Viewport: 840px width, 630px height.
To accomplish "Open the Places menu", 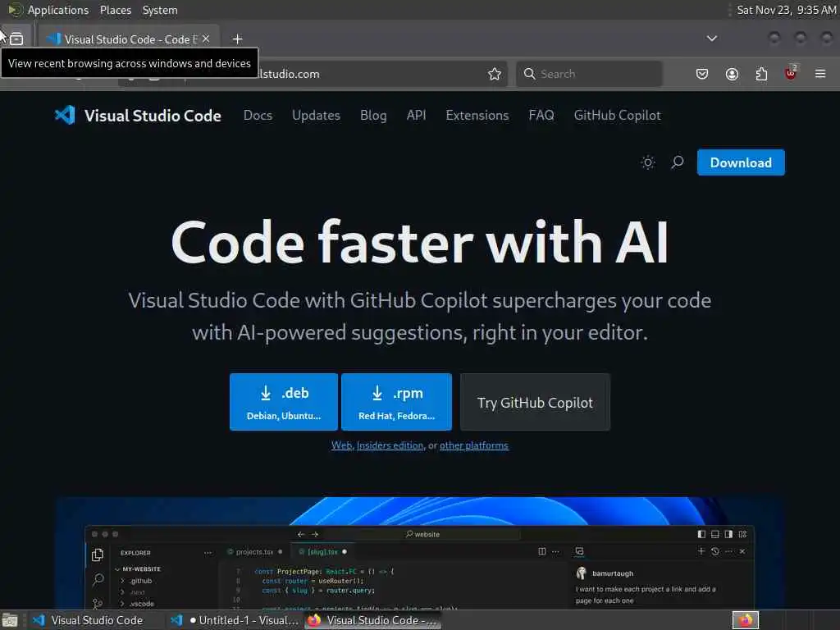I will (115, 10).
